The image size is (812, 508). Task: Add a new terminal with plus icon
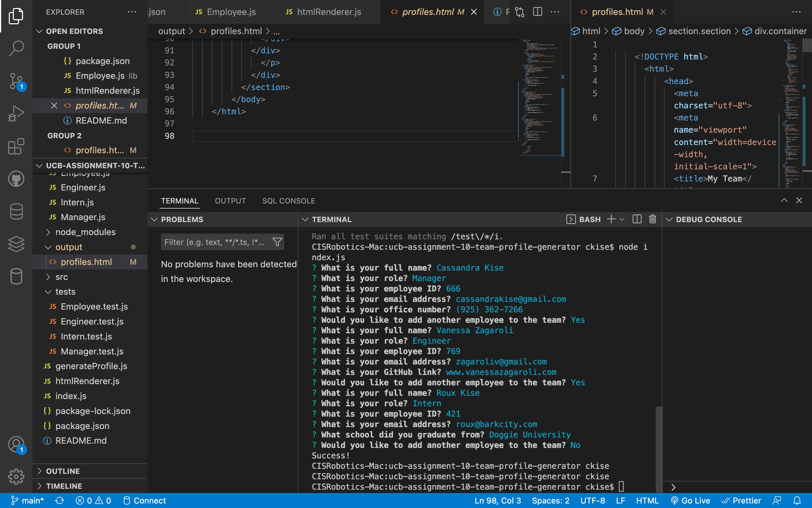(x=611, y=219)
